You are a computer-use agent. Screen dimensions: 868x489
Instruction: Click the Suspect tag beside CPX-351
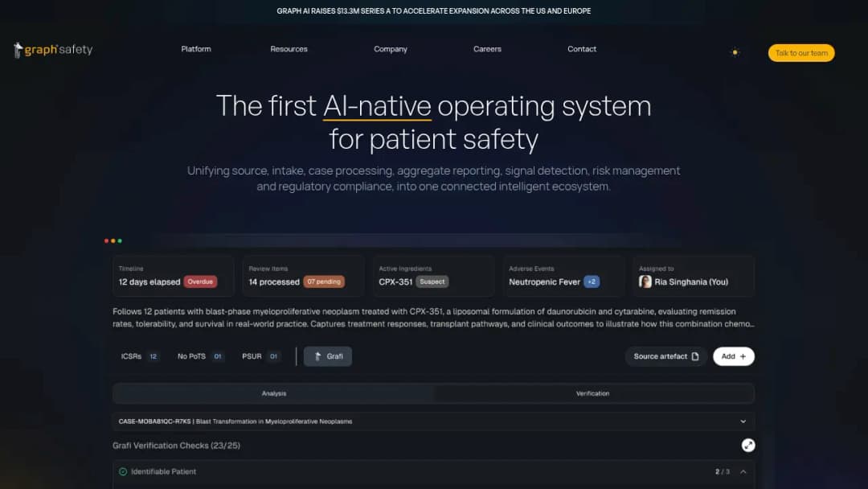[x=432, y=281]
